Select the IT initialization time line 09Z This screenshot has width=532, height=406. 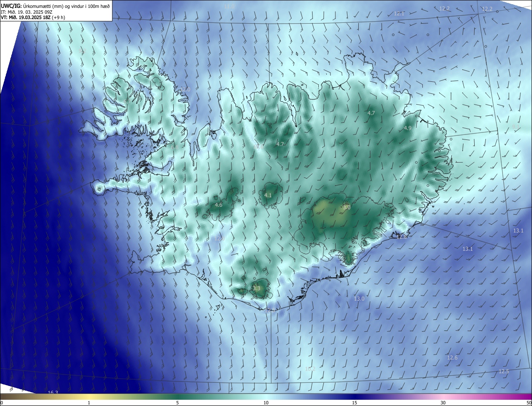click(x=26, y=12)
